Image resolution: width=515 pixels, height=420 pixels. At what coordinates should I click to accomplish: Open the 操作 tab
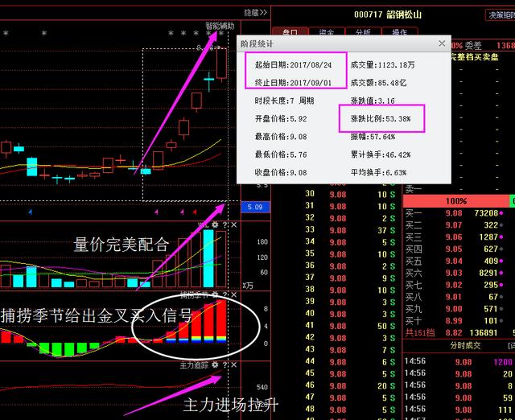[x=399, y=33]
